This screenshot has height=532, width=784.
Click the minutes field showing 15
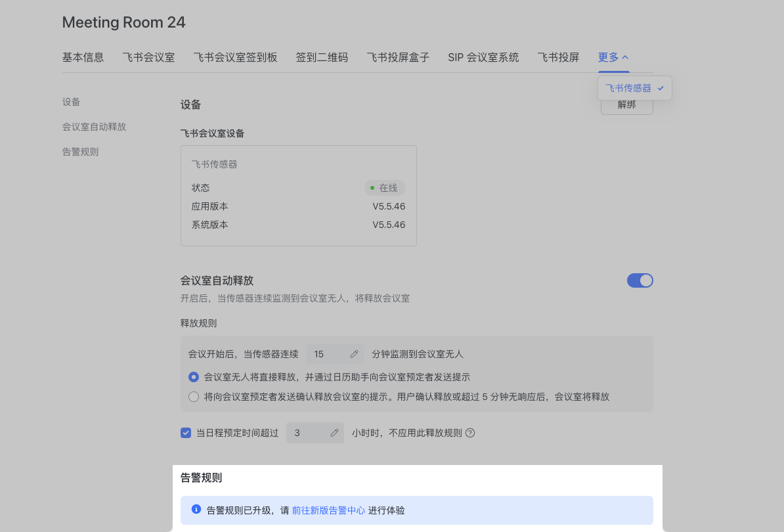(x=334, y=354)
